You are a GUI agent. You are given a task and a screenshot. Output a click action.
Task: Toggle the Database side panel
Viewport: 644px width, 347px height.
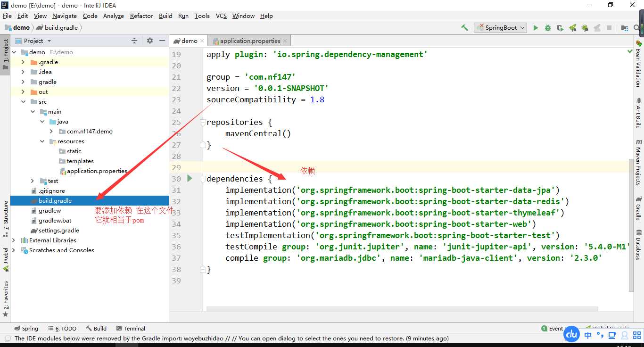point(639,245)
